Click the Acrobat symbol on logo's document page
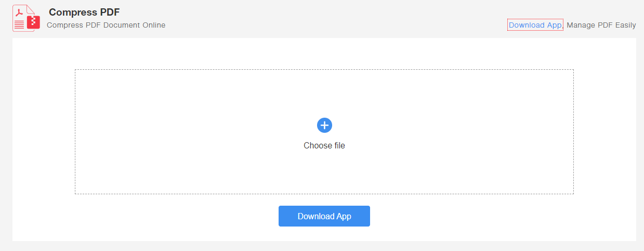Viewport: 644px width, 251px height. [x=19, y=13]
